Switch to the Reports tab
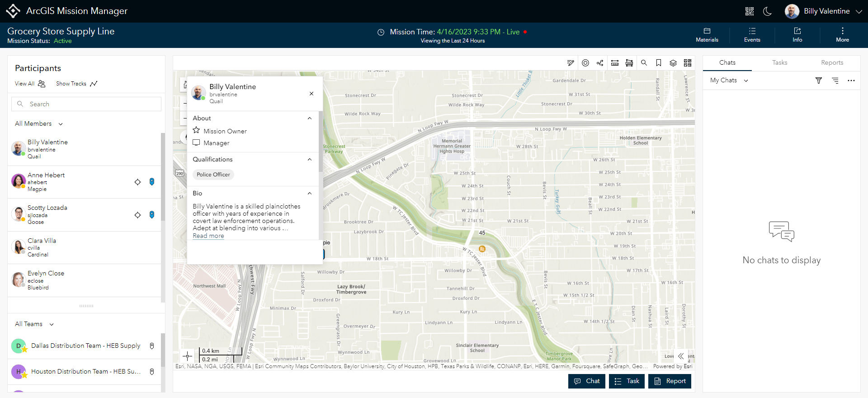 (x=832, y=63)
